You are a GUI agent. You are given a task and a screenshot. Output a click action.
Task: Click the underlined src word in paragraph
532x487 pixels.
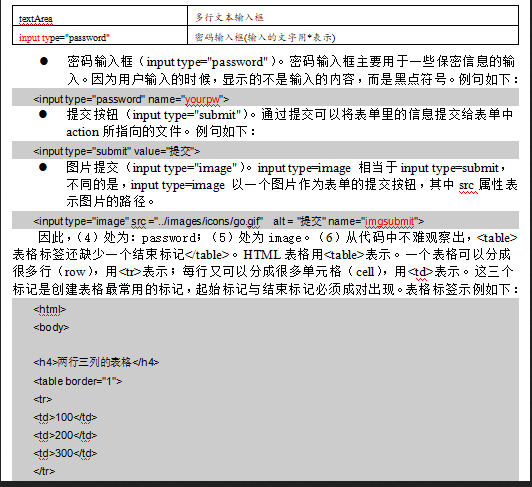click(466, 185)
